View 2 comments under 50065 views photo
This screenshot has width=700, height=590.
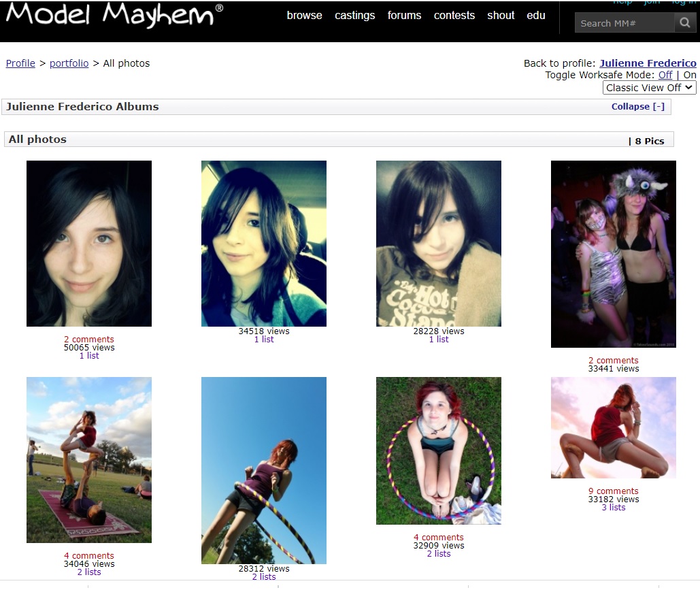89,340
